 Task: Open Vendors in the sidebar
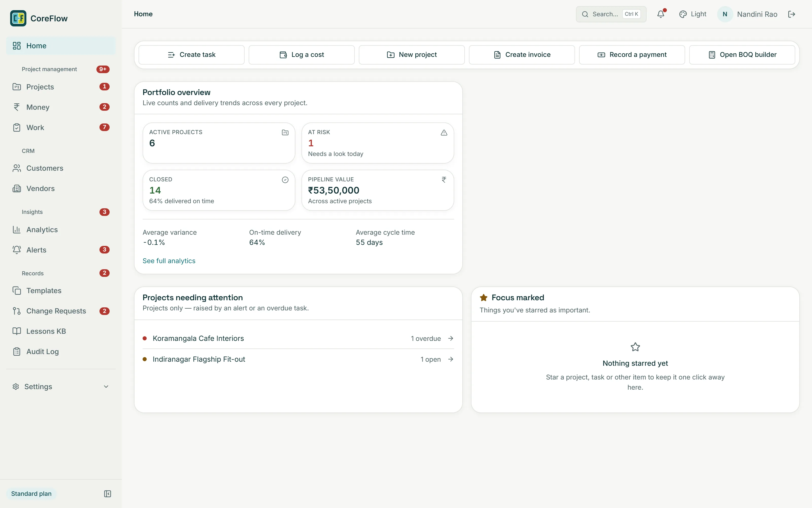pos(61,188)
